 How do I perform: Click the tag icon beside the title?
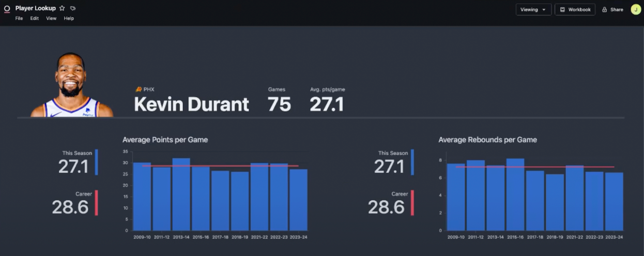(x=73, y=8)
